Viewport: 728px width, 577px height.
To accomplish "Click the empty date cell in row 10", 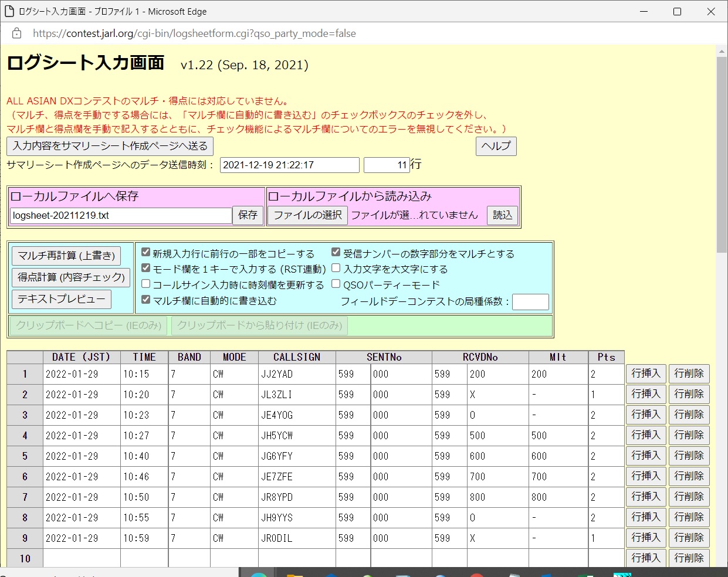I will pyautogui.click(x=82, y=558).
